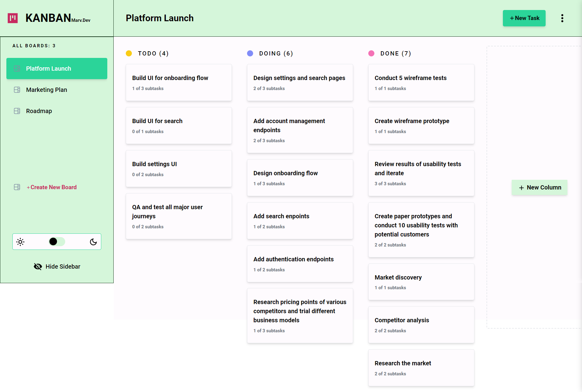Switch to the Marketing Plan board
Image resolution: width=582 pixels, height=392 pixels.
click(x=46, y=90)
